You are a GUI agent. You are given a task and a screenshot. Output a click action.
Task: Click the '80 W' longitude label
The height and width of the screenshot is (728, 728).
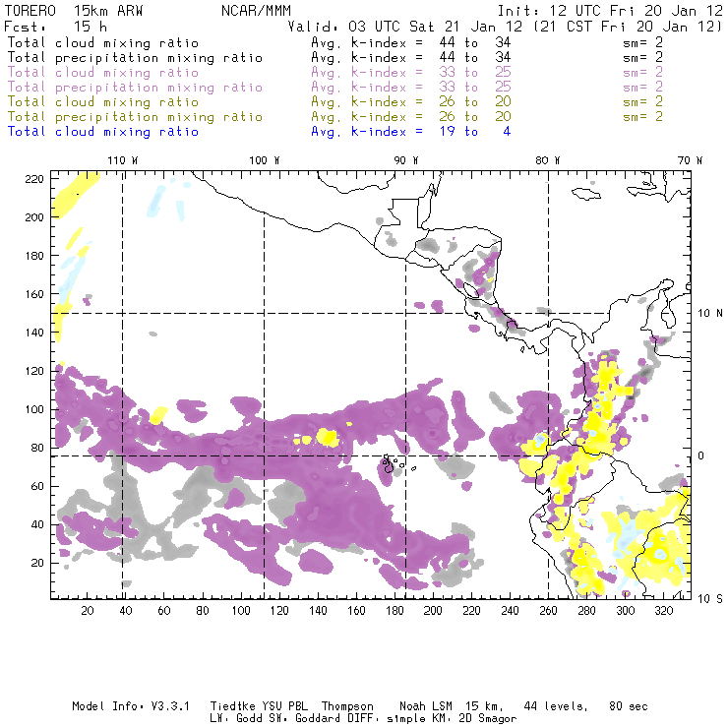(548, 160)
